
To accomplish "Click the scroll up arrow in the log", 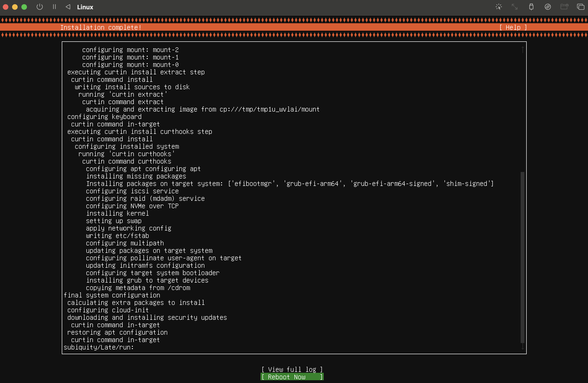I will click(523, 50).
